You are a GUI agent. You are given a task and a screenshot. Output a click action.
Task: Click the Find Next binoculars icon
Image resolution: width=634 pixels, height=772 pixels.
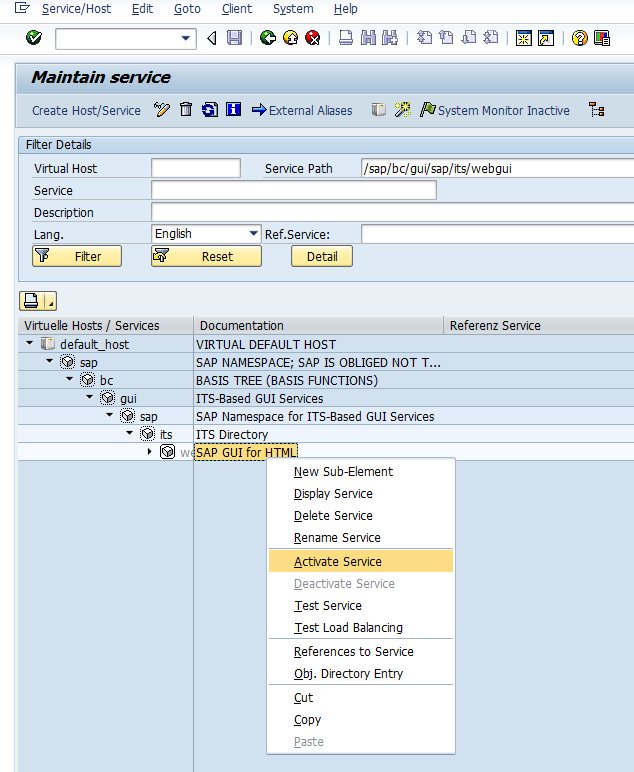[390, 38]
